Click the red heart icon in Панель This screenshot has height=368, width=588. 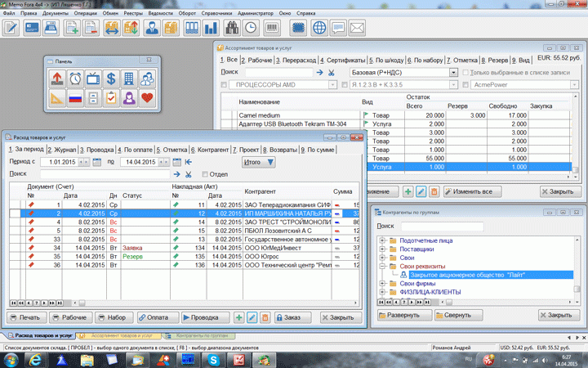pos(147,98)
